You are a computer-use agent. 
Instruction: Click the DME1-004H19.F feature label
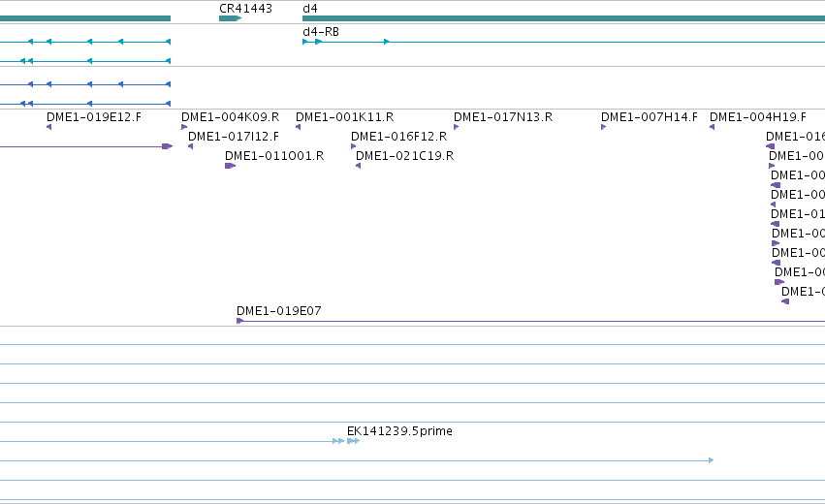coord(758,117)
